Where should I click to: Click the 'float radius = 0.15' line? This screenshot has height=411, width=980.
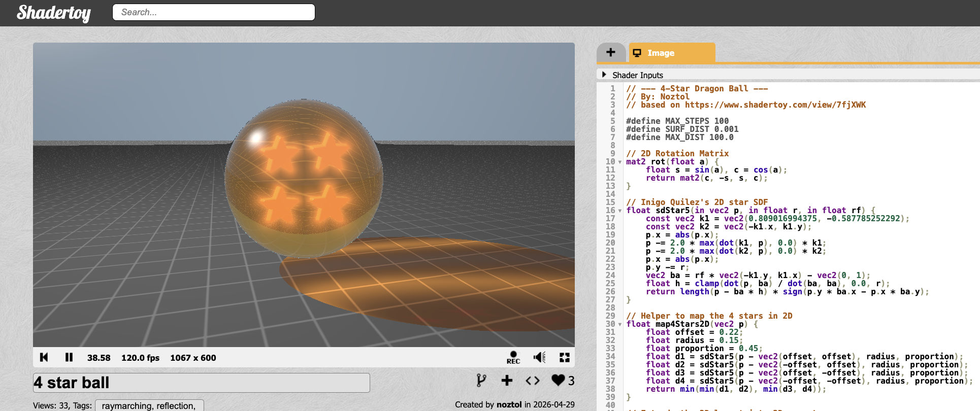tap(694, 340)
